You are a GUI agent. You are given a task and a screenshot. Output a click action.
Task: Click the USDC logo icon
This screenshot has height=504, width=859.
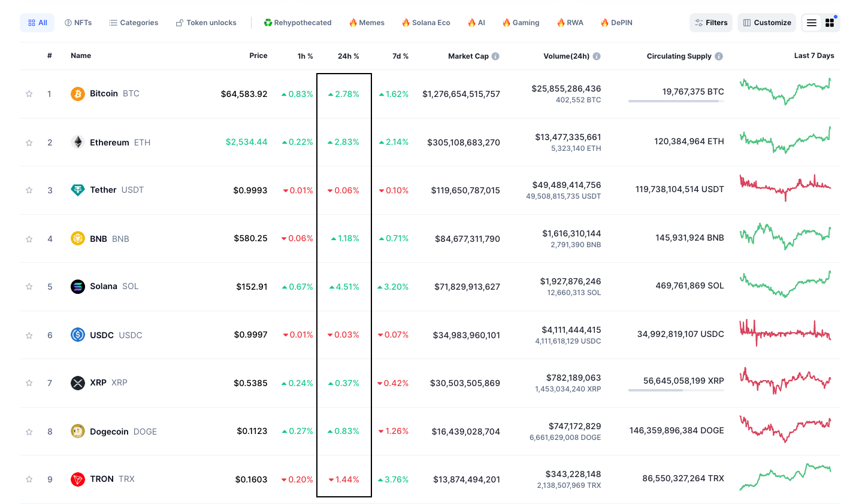point(78,335)
